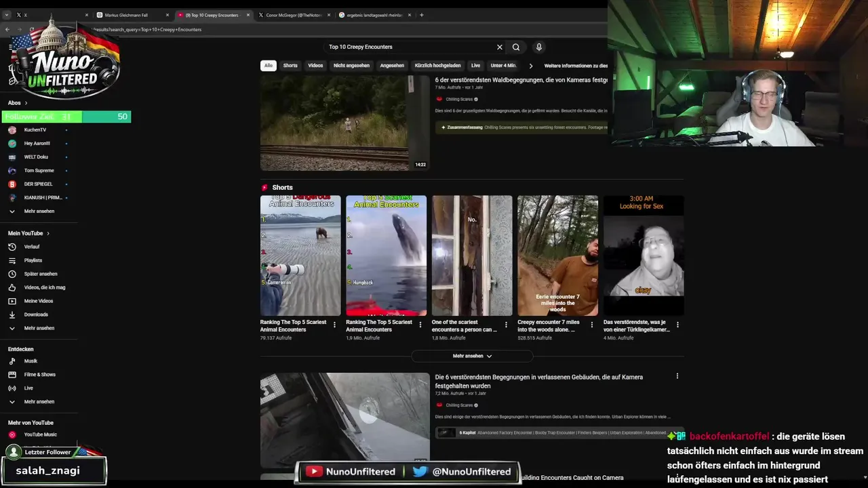Play the brown bear Scariest Animal short

tap(300, 256)
